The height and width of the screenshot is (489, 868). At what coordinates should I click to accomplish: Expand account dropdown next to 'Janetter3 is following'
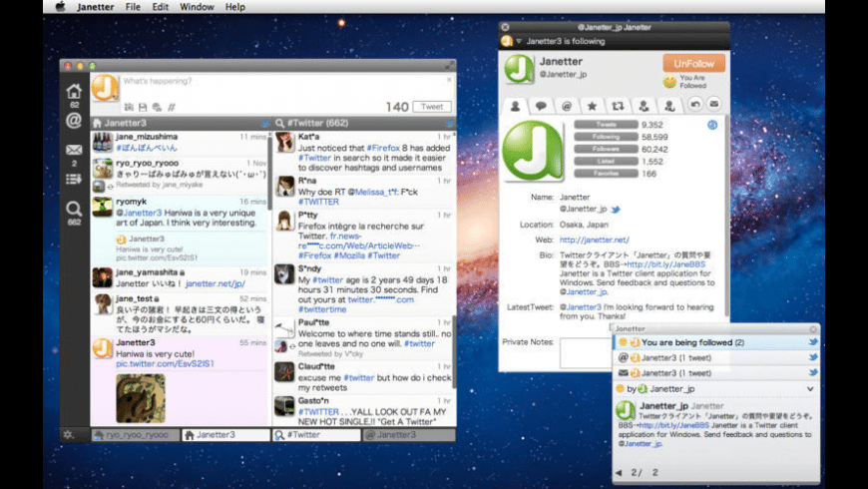coord(519,41)
